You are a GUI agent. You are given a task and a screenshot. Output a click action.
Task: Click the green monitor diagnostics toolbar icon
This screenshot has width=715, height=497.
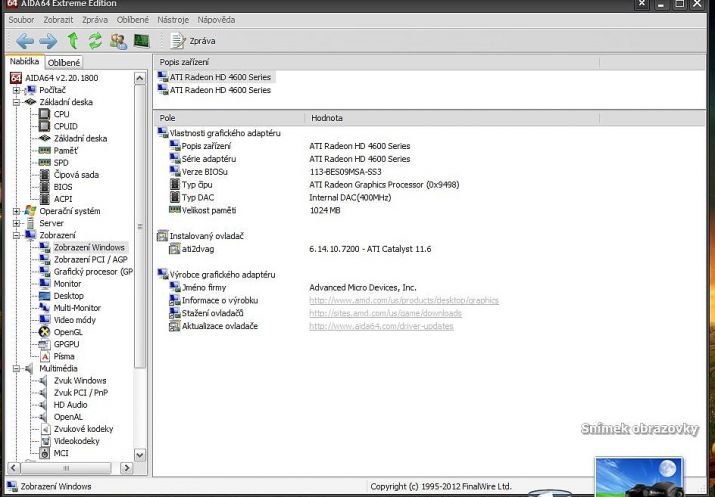click(x=142, y=41)
